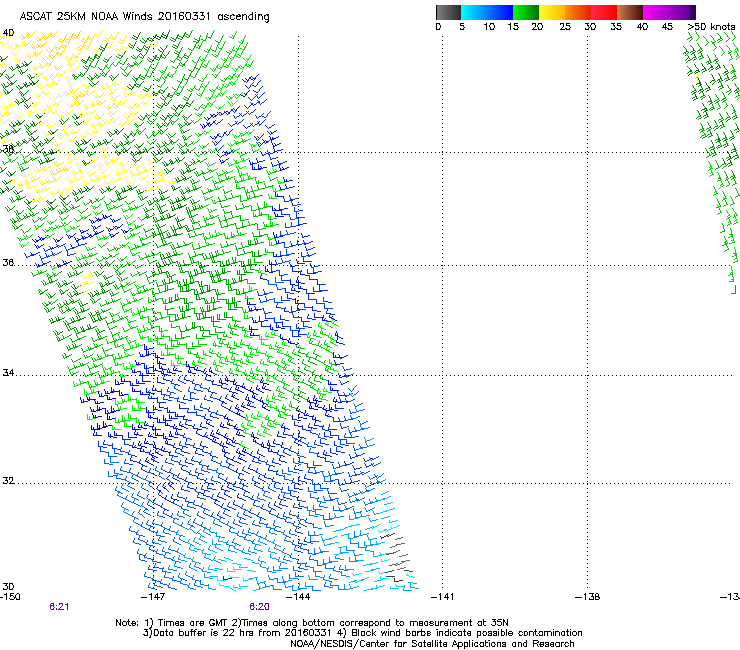The height and width of the screenshot is (650, 740).
Task: Click the green 15-20 knots legend segment
Action: (526, 12)
